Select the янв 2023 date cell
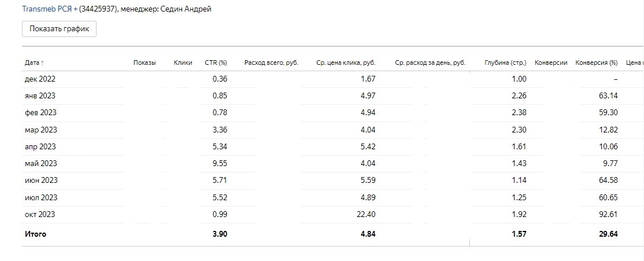The height and width of the screenshot is (261, 644). click(x=40, y=95)
